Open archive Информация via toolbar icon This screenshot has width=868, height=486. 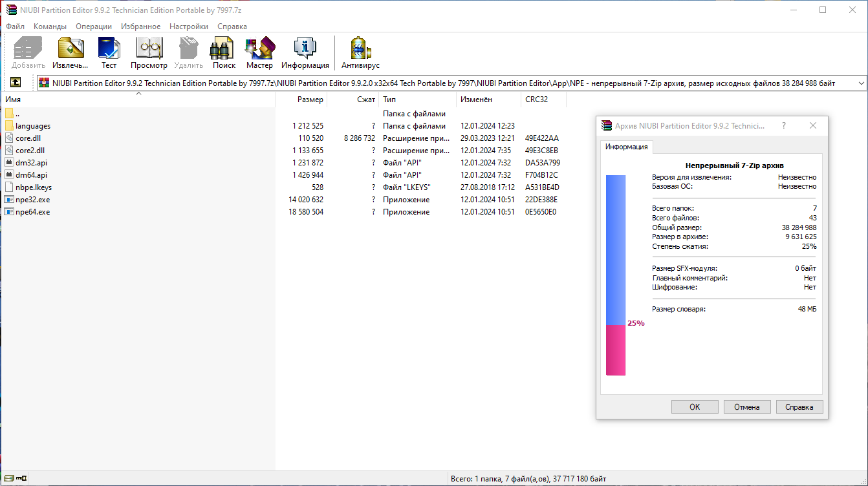coord(304,52)
